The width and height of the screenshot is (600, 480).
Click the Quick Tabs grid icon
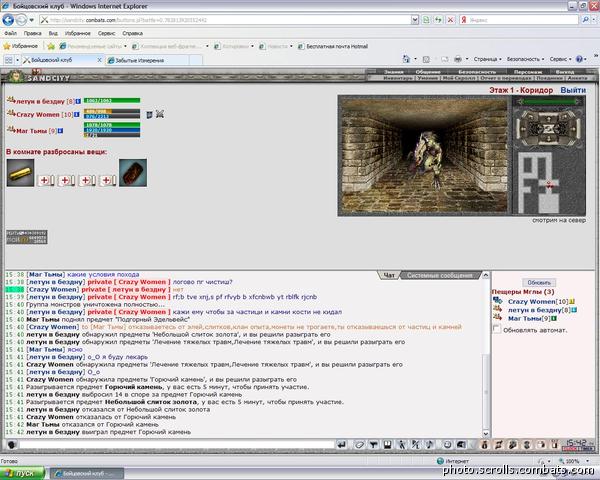click(8, 60)
